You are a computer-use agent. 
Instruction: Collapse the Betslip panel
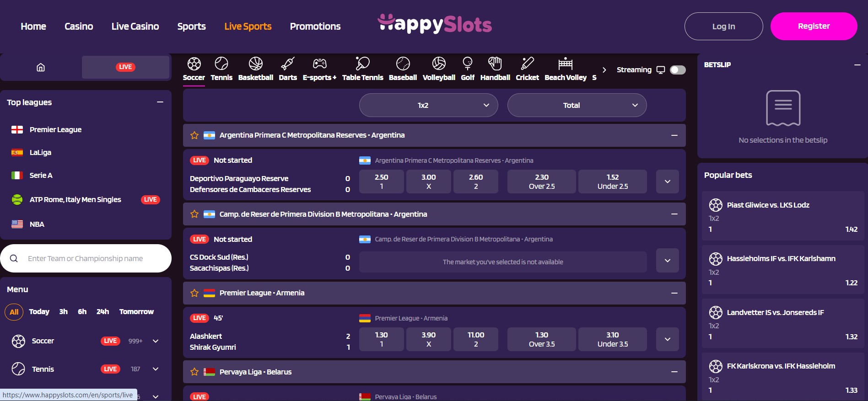[857, 65]
